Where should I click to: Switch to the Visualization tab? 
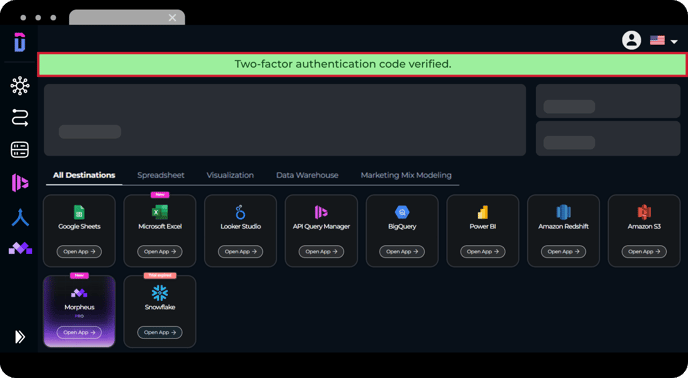[230, 175]
